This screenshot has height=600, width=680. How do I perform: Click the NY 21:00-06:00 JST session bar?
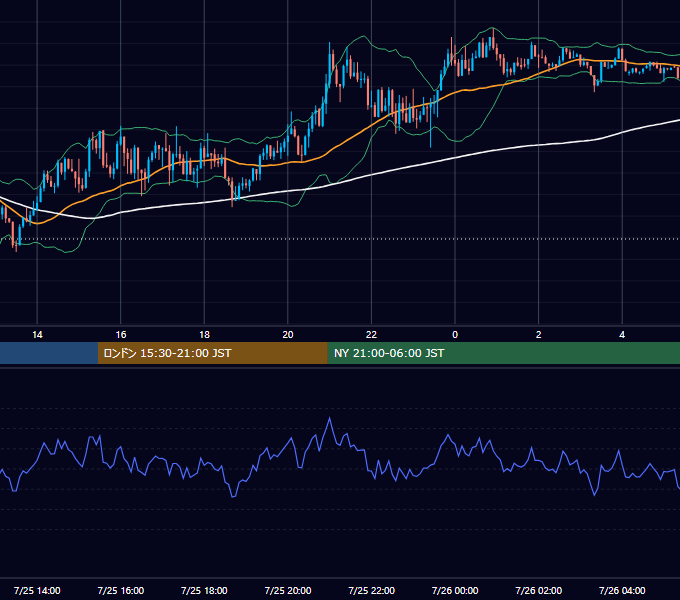[x=503, y=353]
